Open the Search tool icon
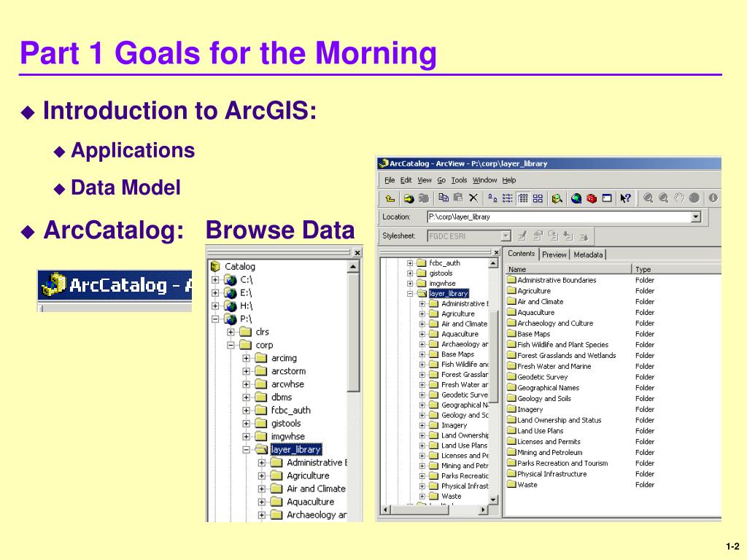The width and height of the screenshot is (747, 560). (557, 198)
